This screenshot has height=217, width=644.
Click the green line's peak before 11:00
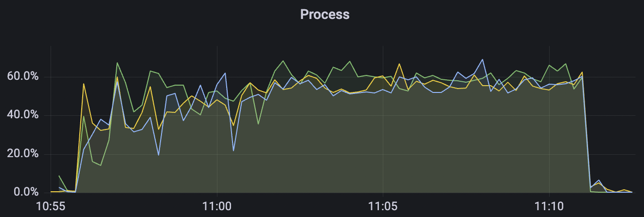click(117, 63)
